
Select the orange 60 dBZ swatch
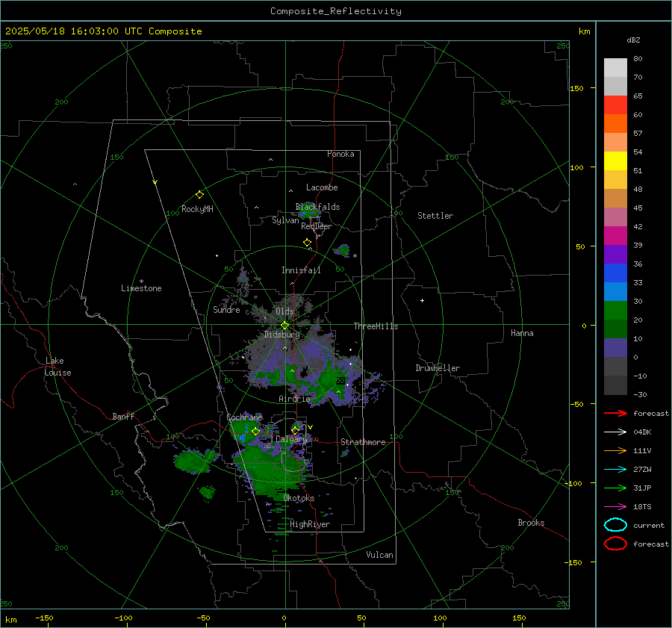(x=615, y=124)
